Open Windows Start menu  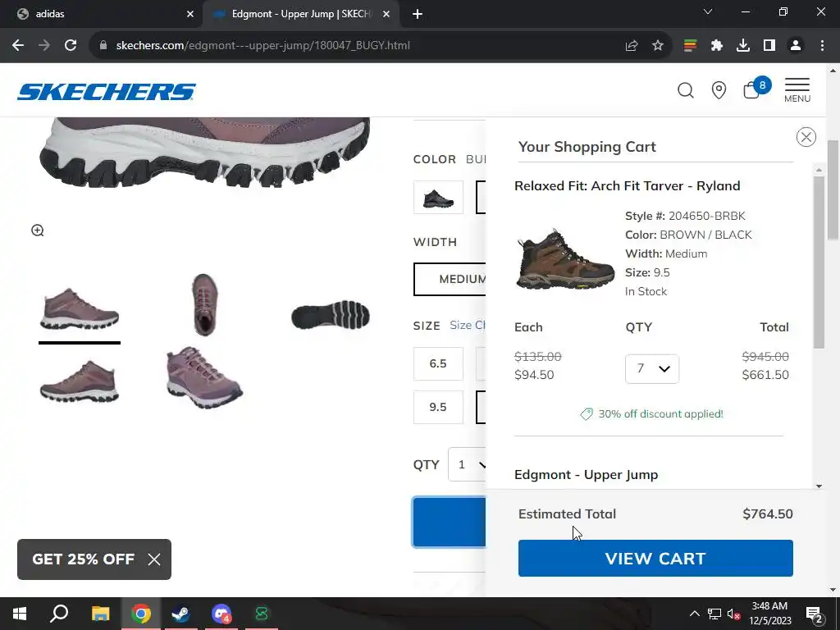[20, 614]
